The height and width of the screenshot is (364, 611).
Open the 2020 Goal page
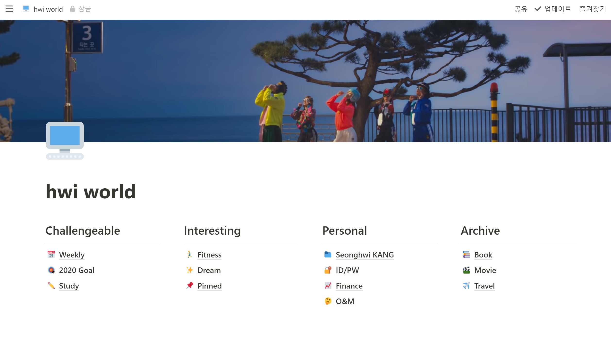[76, 270]
